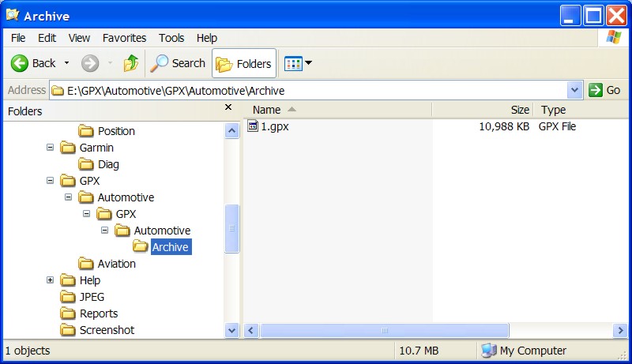Click the GPX File type cell
632x364 pixels.
click(557, 126)
